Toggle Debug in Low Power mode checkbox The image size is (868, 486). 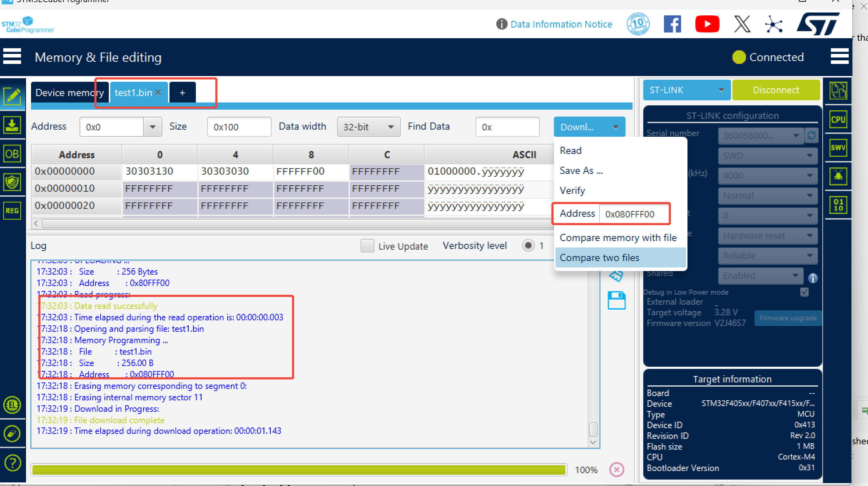[x=804, y=292]
